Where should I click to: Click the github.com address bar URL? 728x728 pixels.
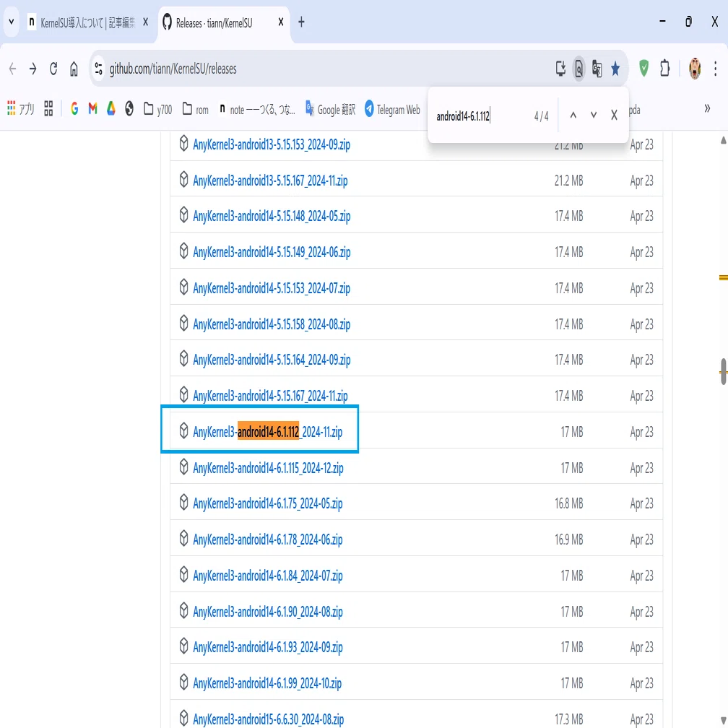(x=173, y=69)
